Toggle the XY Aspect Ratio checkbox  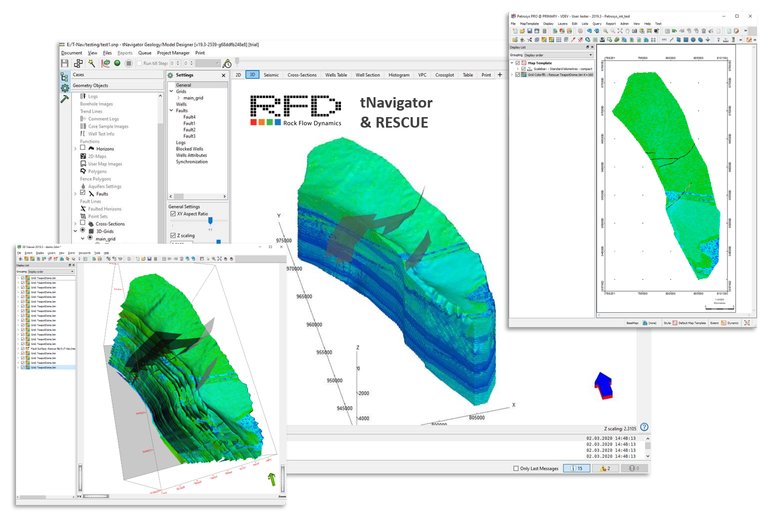pos(173,214)
